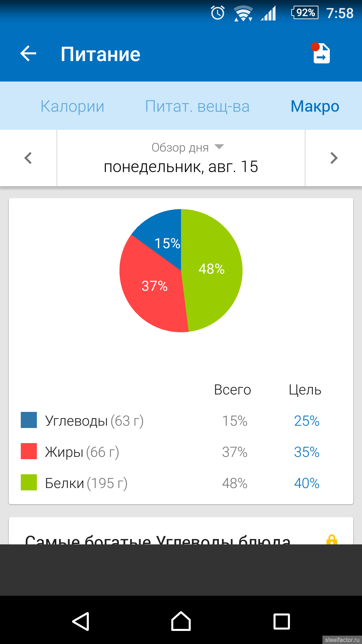Tap the back arrow next to Питание
This screenshot has width=362, height=644.
pyautogui.click(x=28, y=54)
